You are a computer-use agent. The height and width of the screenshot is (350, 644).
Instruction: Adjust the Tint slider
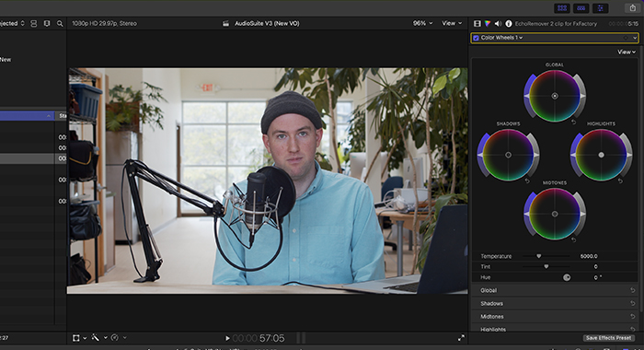(x=546, y=266)
